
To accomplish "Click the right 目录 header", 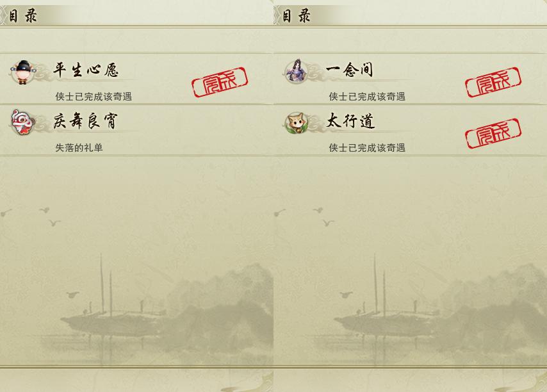I will 296,16.
